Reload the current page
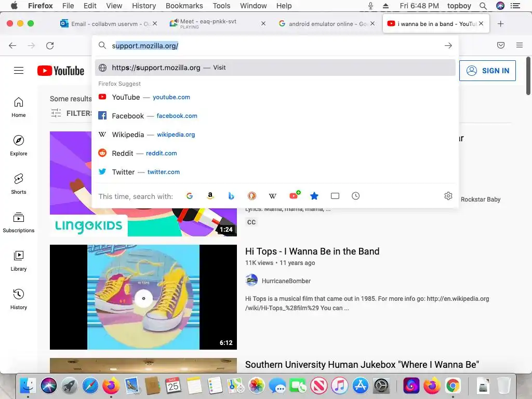The width and height of the screenshot is (532, 399). pos(50,46)
